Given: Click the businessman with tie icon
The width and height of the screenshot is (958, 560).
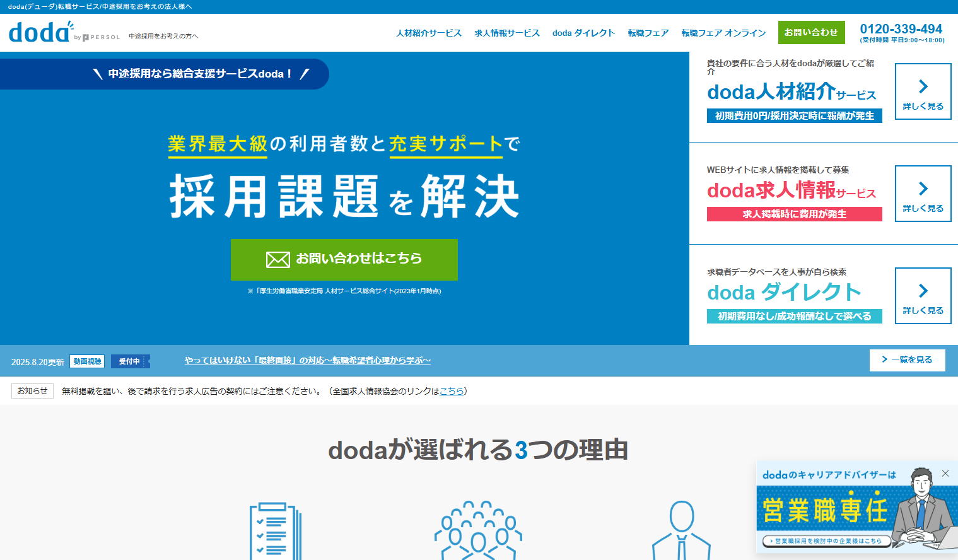Looking at the screenshot, I should 681,530.
